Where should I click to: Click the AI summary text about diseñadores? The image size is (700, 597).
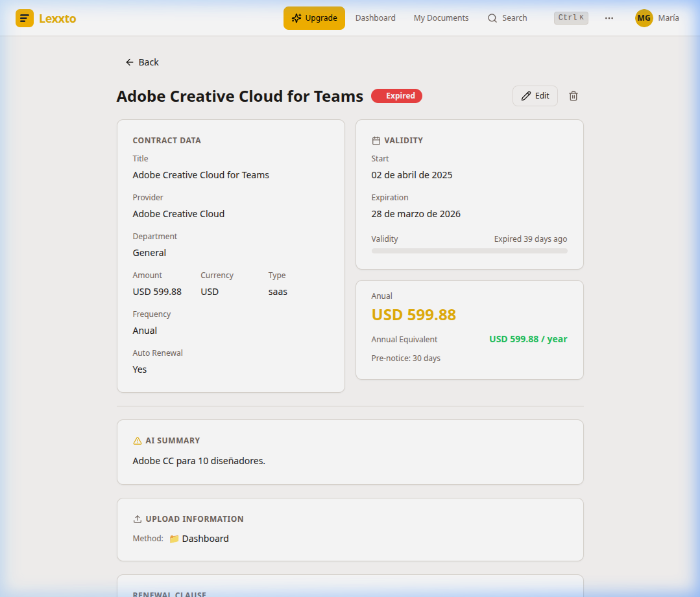point(199,461)
